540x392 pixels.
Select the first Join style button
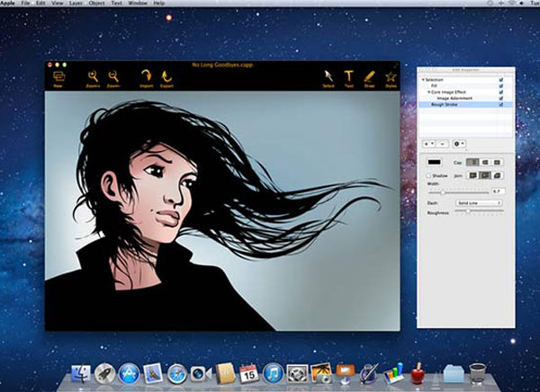pos(472,175)
